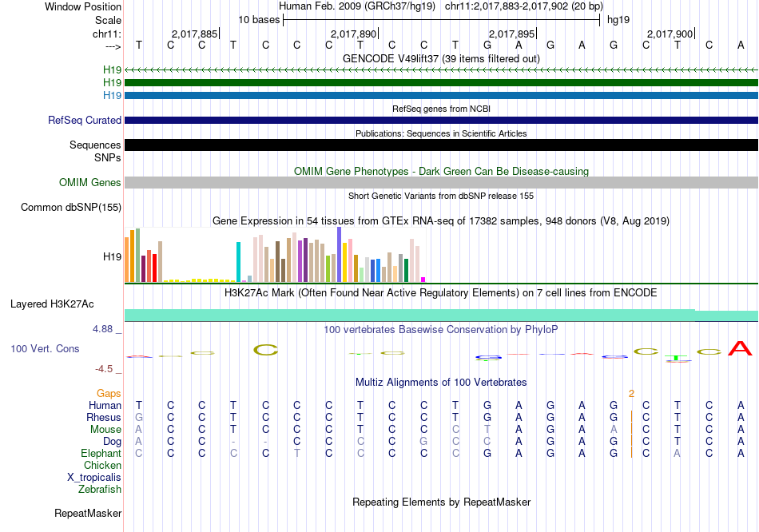Select the Human alignment row label
Screen dimensions: 759x532
tap(105, 405)
